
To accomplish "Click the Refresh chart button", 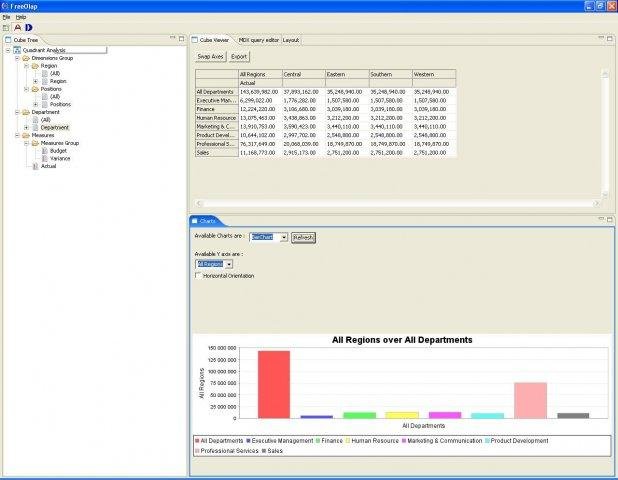I will click(303, 238).
